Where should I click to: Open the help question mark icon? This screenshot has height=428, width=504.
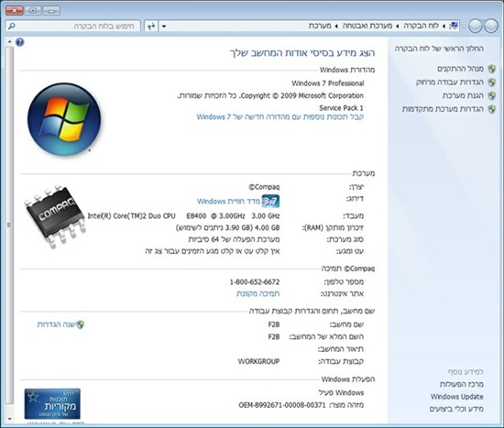pos(20,42)
